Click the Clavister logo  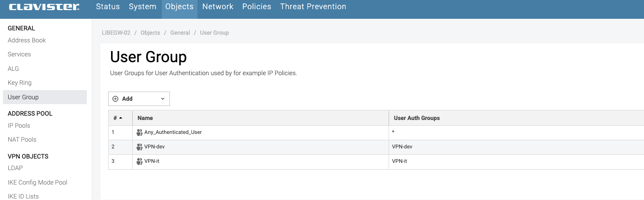tap(44, 7)
